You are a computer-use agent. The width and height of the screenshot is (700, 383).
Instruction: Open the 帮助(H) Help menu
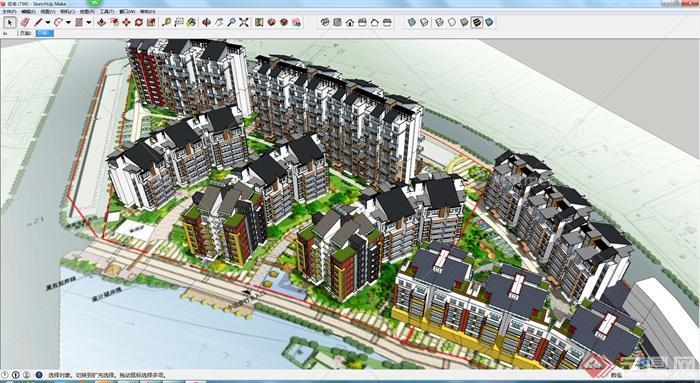(148, 11)
